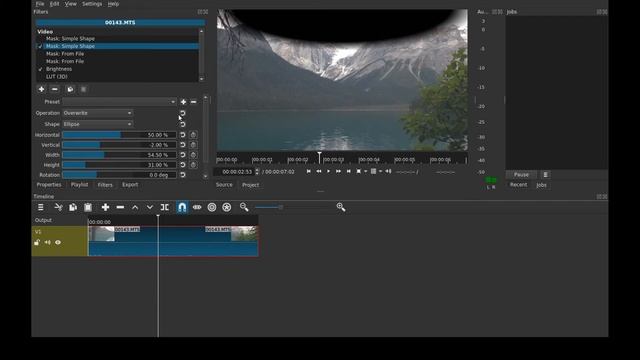Enable keyframes for Vertical parameter
This screenshot has width=640, height=360.
pos(193,145)
